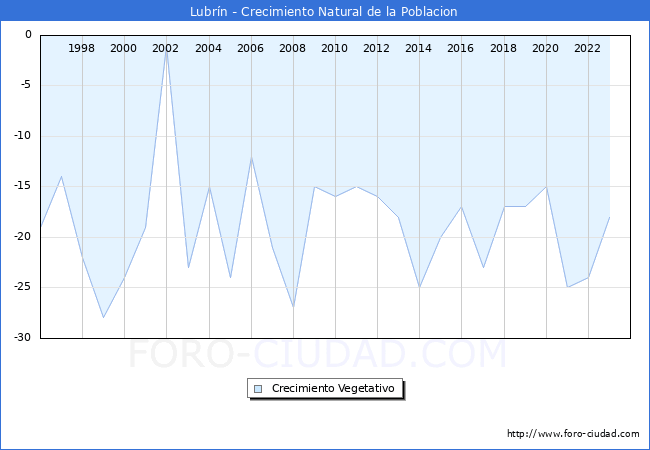
Task: Click the 0 y-axis label
Action: point(28,35)
